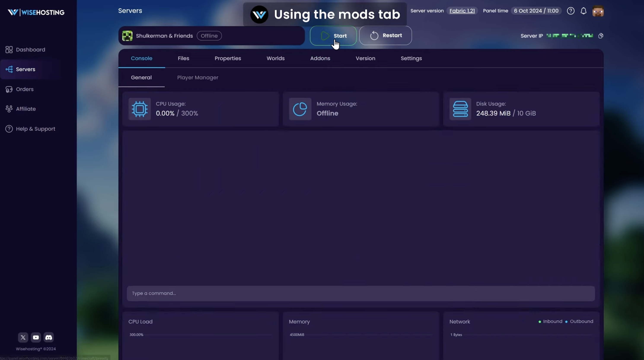Screen dimensions: 644x360
Task: Click the Memory chart title
Action: click(299, 322)
